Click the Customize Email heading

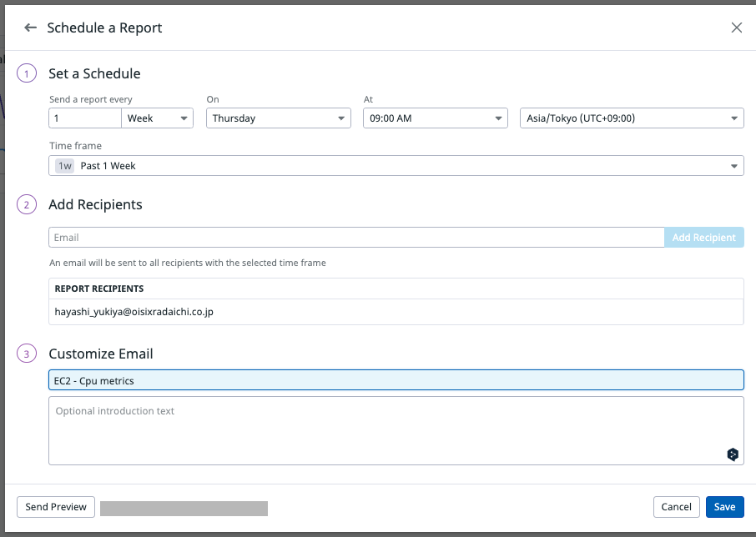point(101,354)
